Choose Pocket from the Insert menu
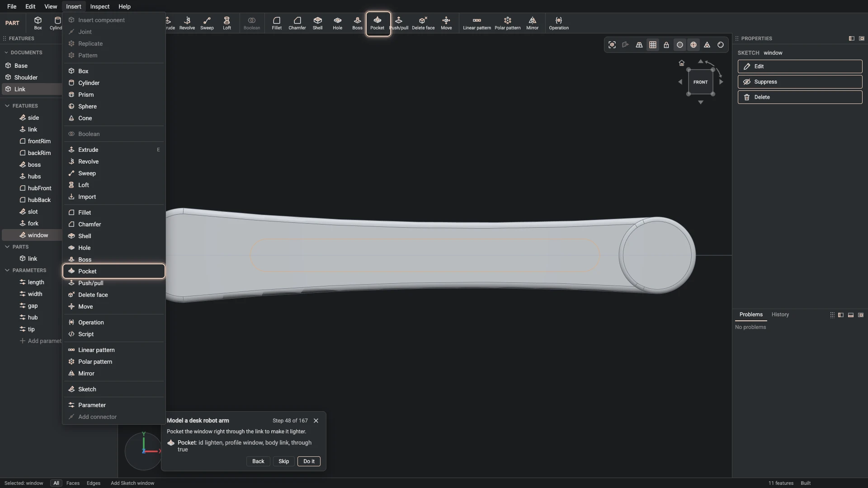This screenshot has width=868, height=488. [114, 271]
